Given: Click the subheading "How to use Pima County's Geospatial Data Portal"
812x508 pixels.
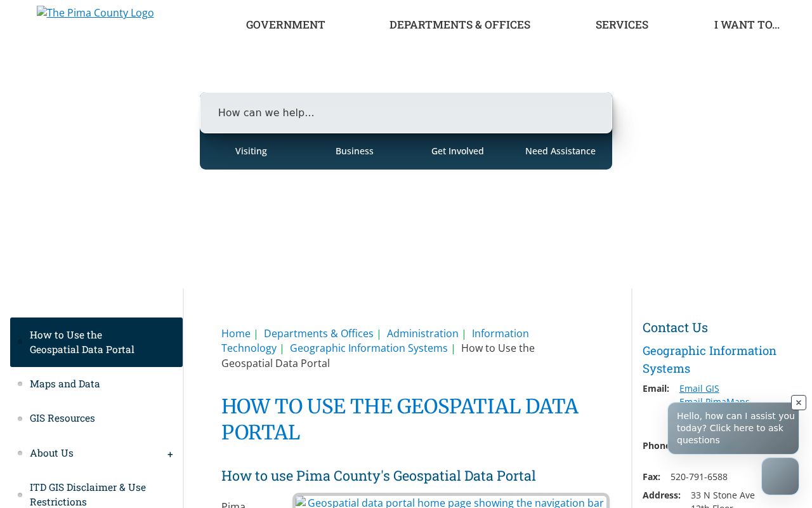Looking at the screenshot, I should pos(379,476).
